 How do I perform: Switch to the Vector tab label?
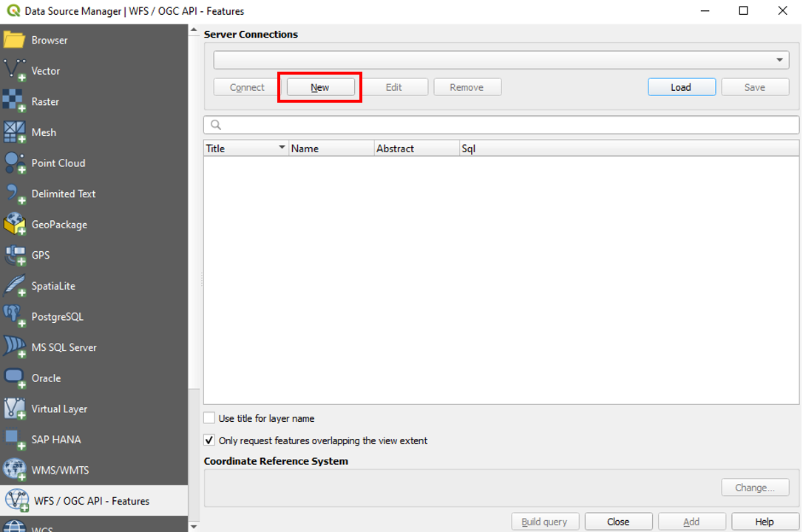pos(46,71)
